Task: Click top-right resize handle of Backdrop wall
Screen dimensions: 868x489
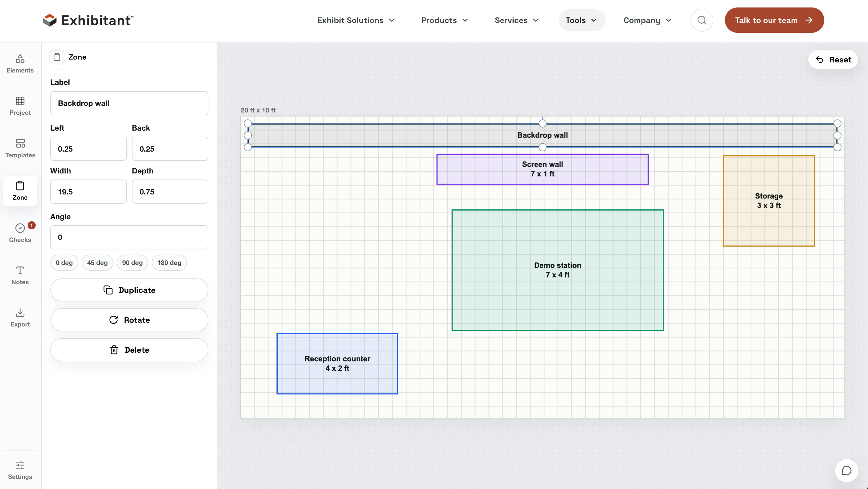Action: pos(837,123)
